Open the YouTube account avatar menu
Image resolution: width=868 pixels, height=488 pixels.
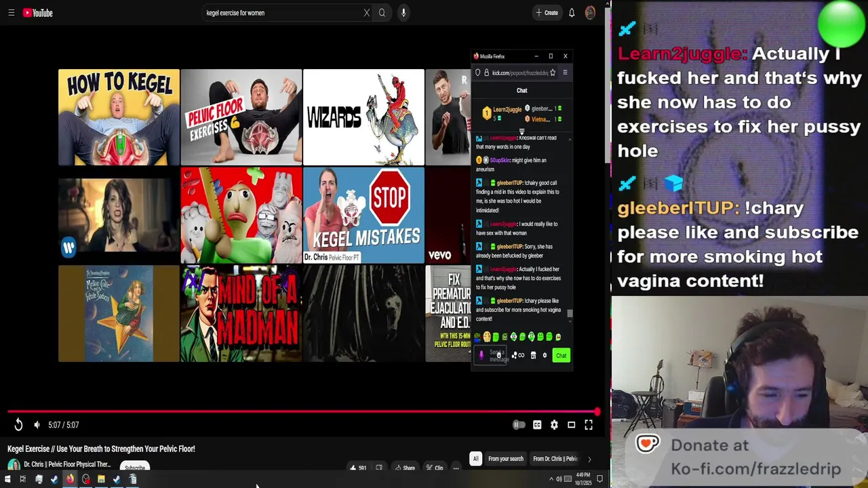590,13
